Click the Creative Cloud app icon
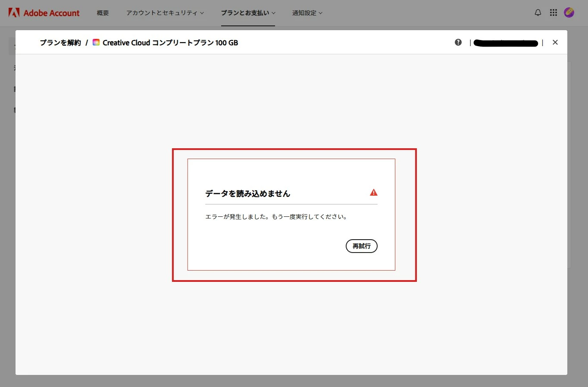The image size is (588, 387). (96, 42)
